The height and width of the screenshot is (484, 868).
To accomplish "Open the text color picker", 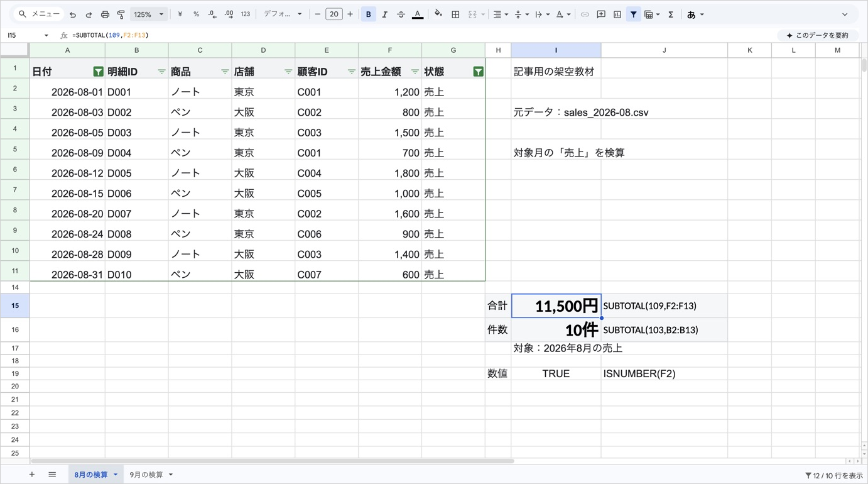I will (x=418, y=14).
